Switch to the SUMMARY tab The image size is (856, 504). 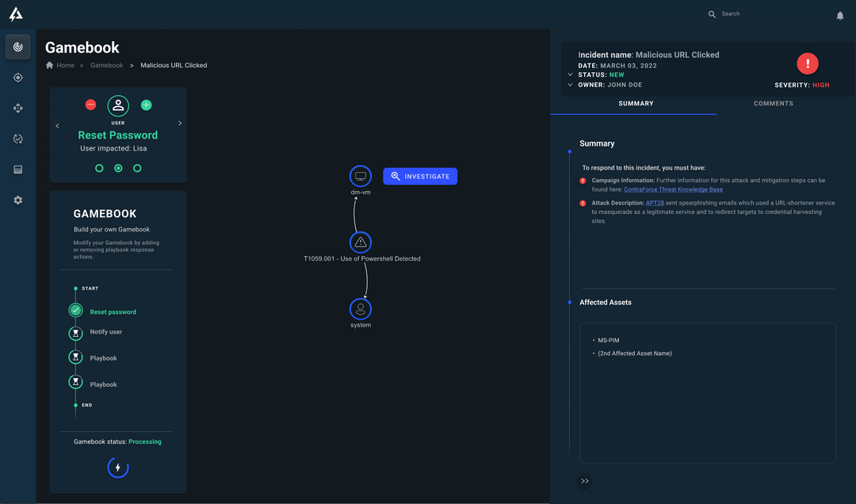(636, 103)
